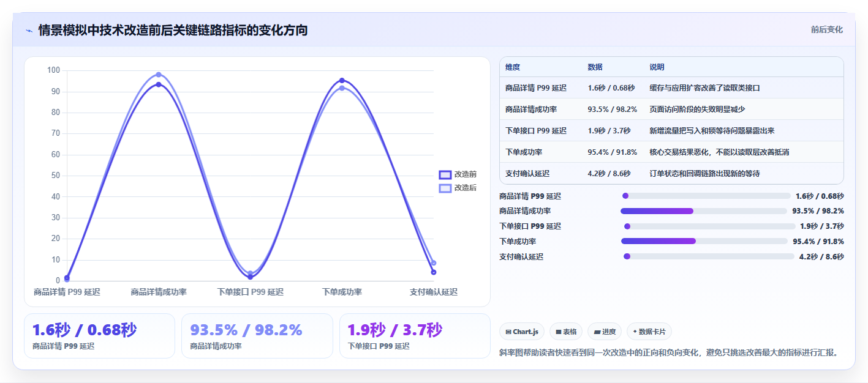The width and height of the screenshot is (868, 383).
Task: Select the 表格 tag chip
Action: [x=566, y=332]
